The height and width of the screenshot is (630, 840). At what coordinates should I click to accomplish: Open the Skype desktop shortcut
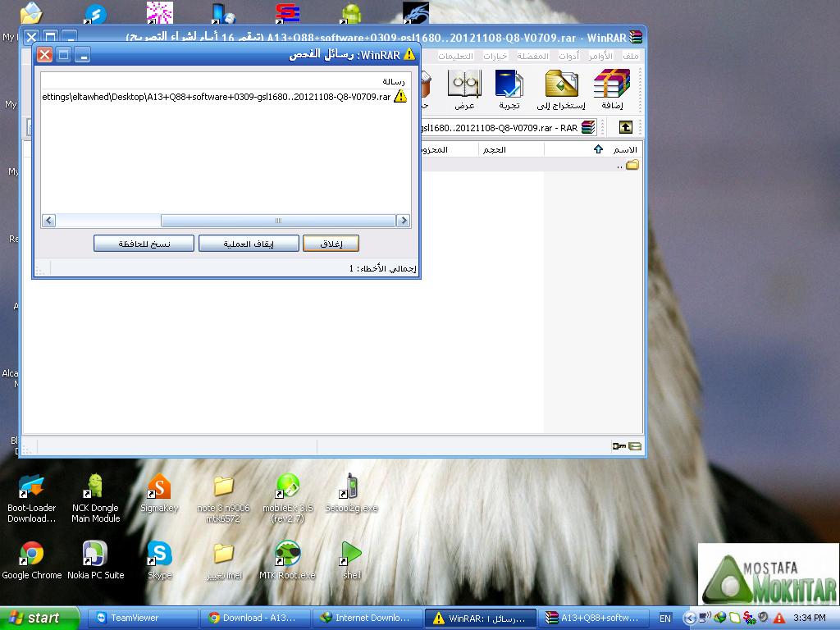160,561
